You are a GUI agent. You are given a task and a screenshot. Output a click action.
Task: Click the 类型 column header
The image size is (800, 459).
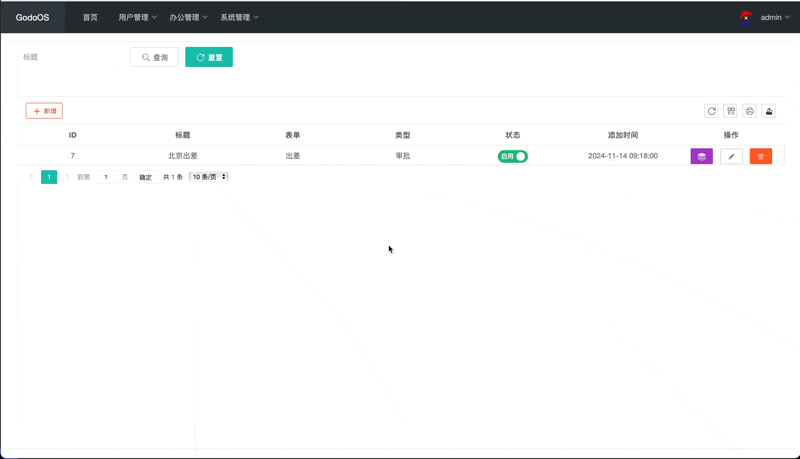pyautogui.click(x=403, y=135)
